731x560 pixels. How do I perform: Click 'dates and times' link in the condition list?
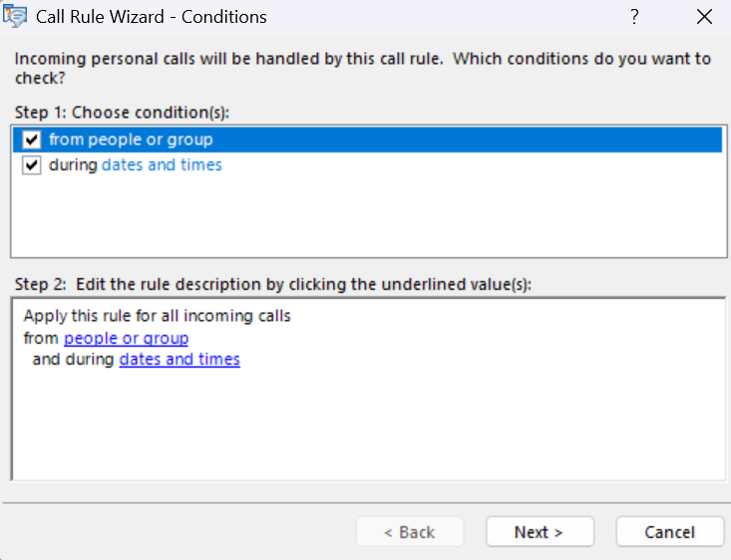[x=162, y=165]
